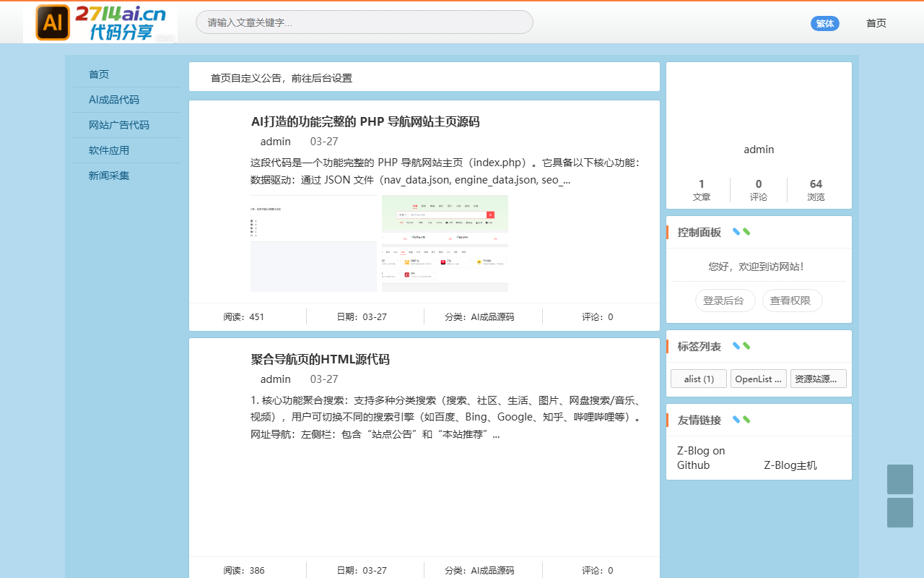The image size is (924, 578).
Task: Toggle the 繁体 traditional Chinese switch
Action: tap(824, 23)
